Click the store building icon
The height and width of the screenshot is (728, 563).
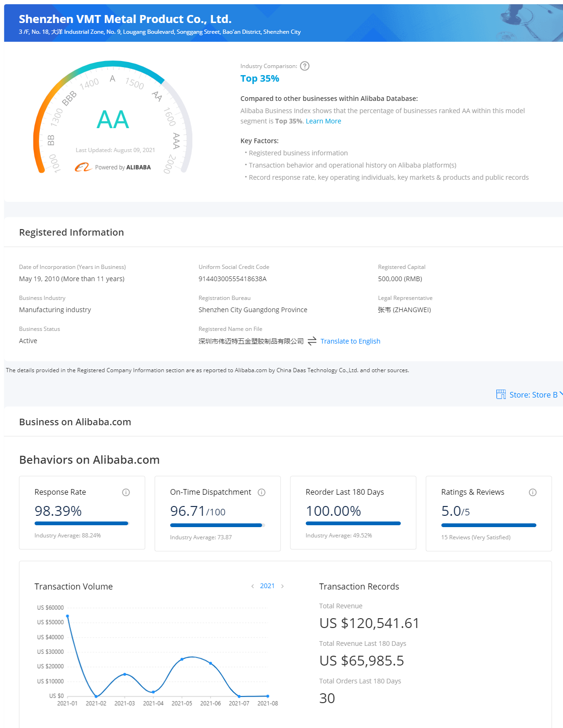point(501,394)
